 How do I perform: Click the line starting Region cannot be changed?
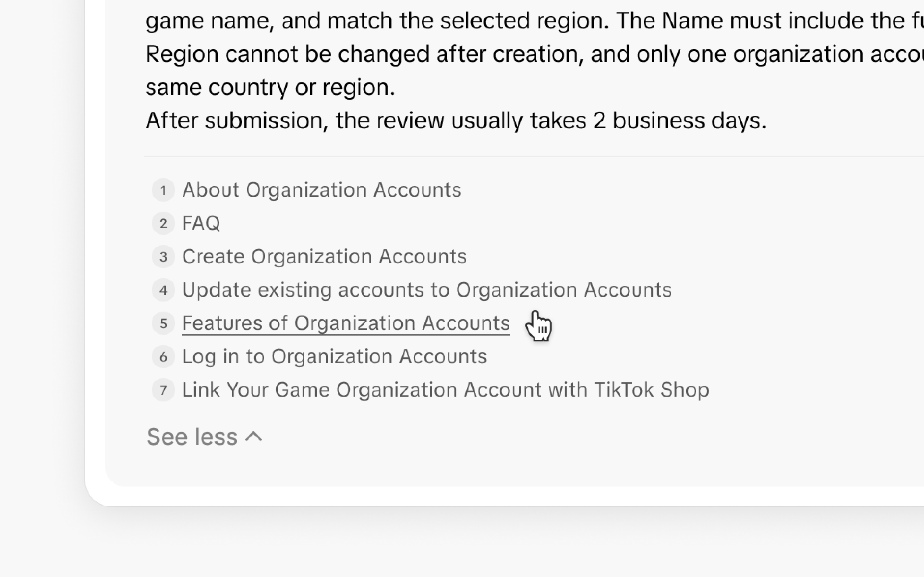535,54
